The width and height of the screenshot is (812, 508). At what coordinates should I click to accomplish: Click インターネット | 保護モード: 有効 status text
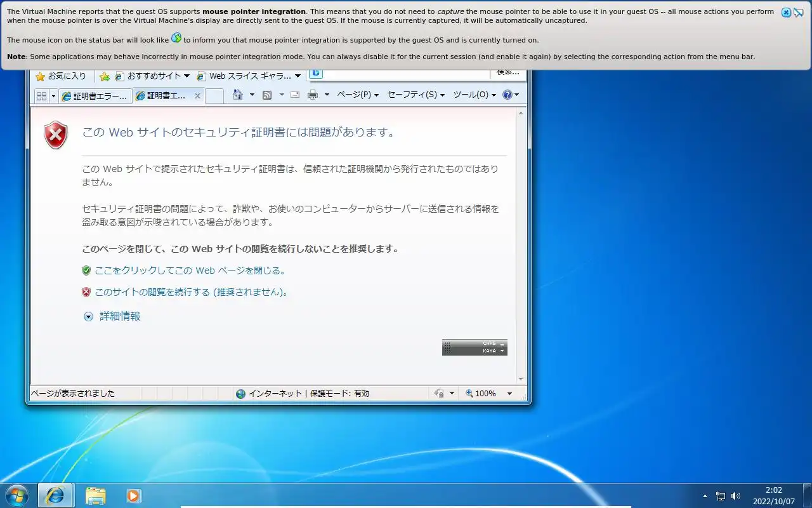[x=308, y=394]
